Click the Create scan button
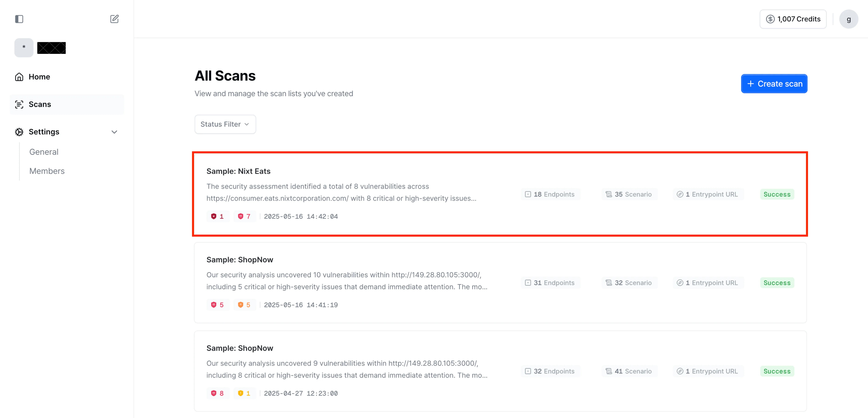Image resolution: width=868 pixels, height=418 pixels. [x=774, y=83]
